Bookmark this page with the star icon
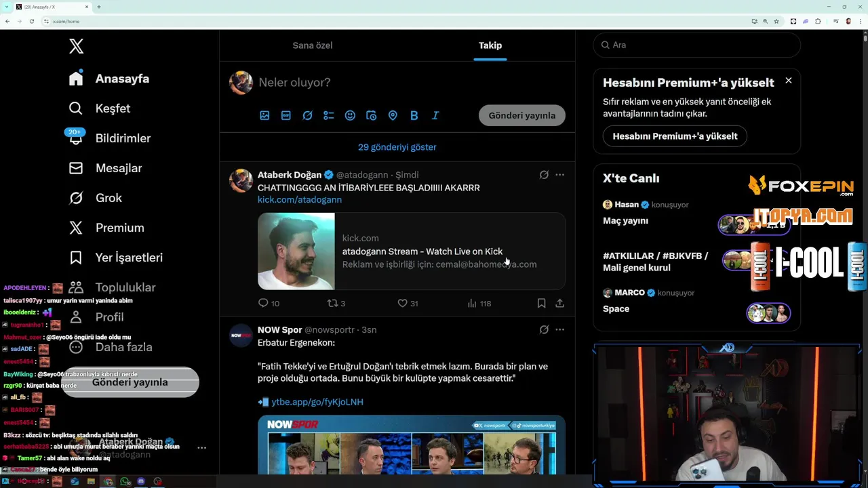This screenshot has height=488, width=868. [776, 21]
